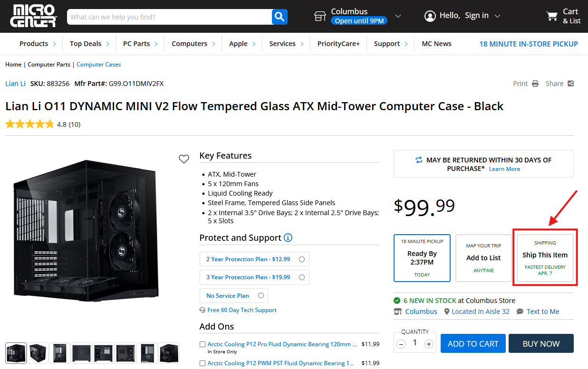Expand the Columbus store selector

coord(398,16)
